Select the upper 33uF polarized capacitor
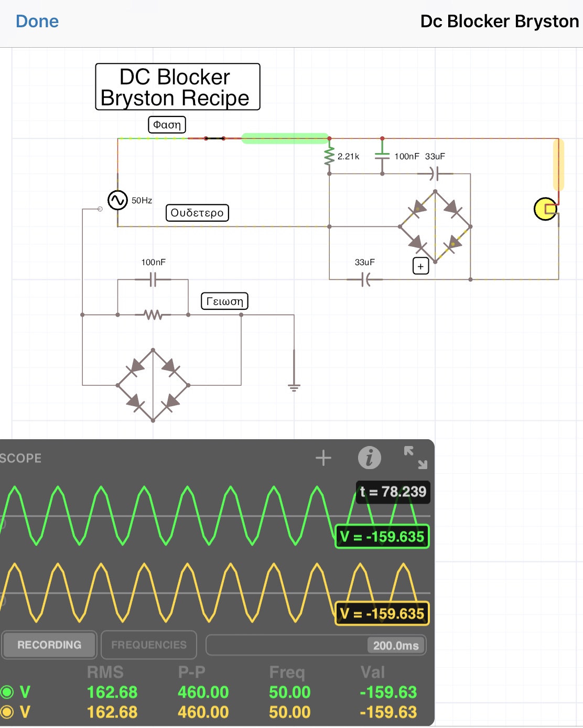583x728 pixels. coord(435,173)
